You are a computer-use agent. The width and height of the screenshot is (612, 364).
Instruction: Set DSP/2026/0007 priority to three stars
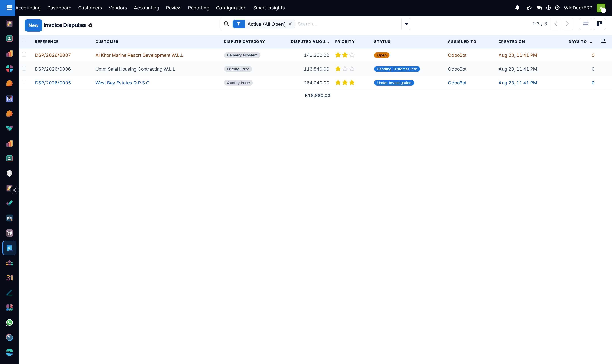point(352,55)
